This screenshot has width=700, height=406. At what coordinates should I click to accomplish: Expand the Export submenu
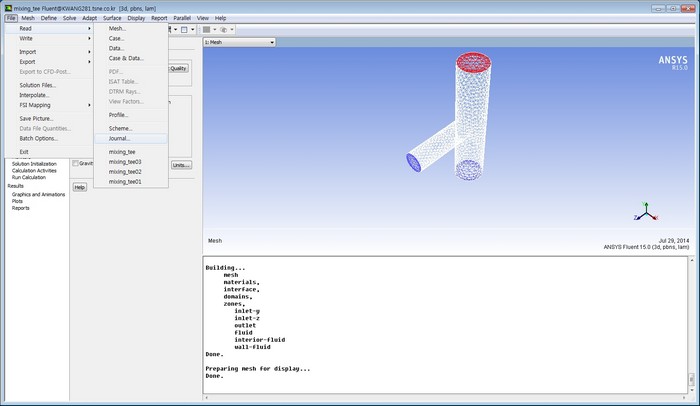pyautogui.click(x=89, y=61)
